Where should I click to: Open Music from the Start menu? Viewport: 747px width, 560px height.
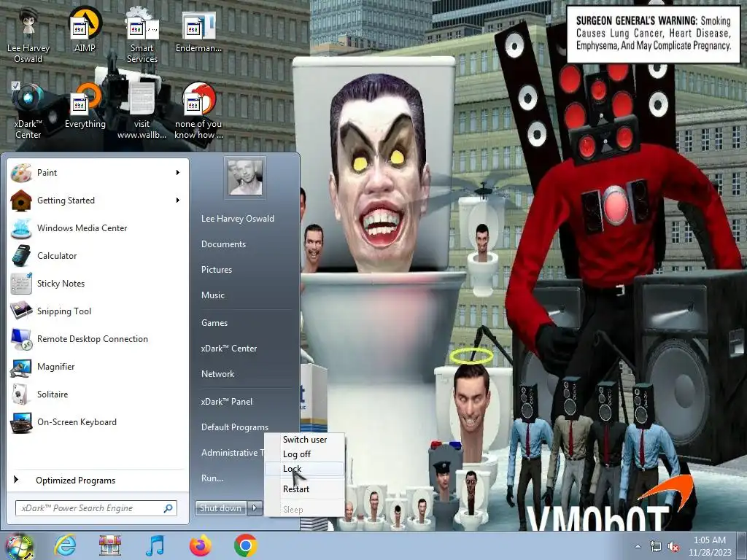[213, 295]
